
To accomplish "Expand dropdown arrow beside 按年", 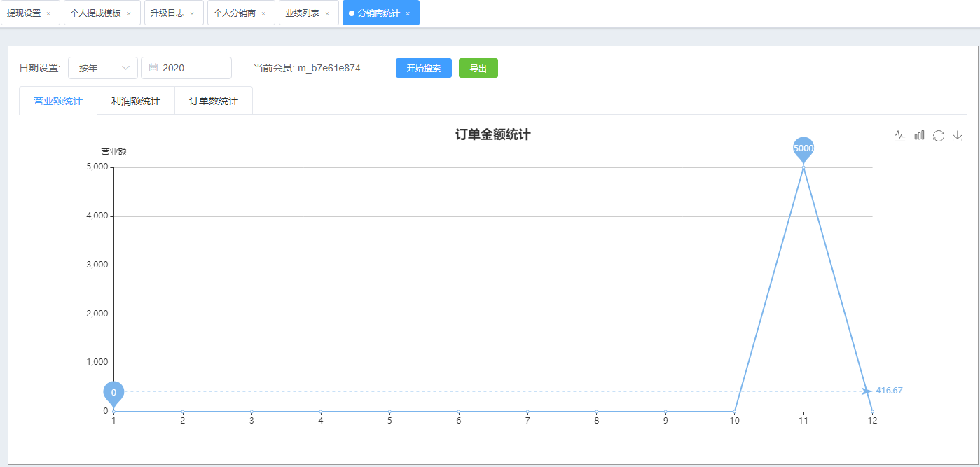I will coord(126,68).
